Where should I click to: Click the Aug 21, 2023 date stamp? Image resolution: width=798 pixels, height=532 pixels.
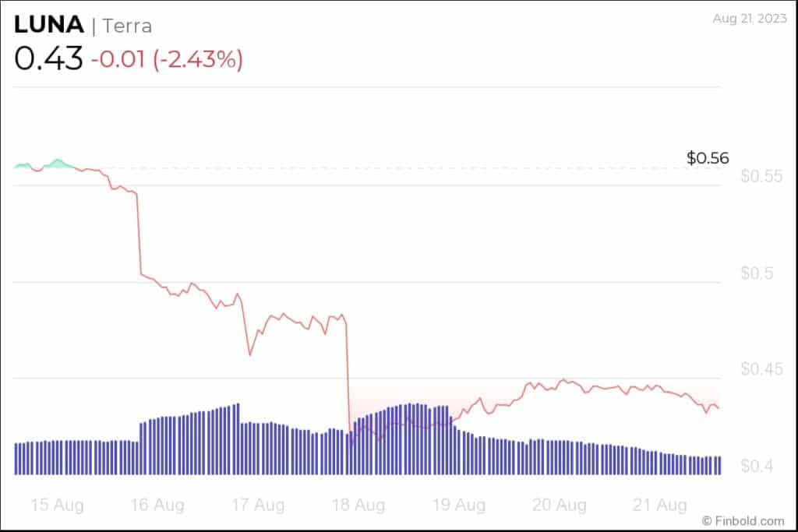click(747, 18)
